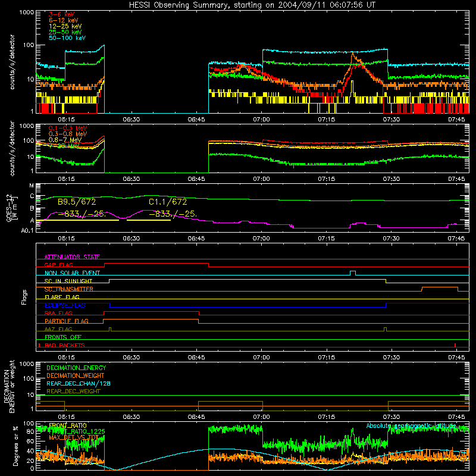Click the SAA_FLAG label
Viewport: 476px width, 476px height.
click(x=58, y=313)
